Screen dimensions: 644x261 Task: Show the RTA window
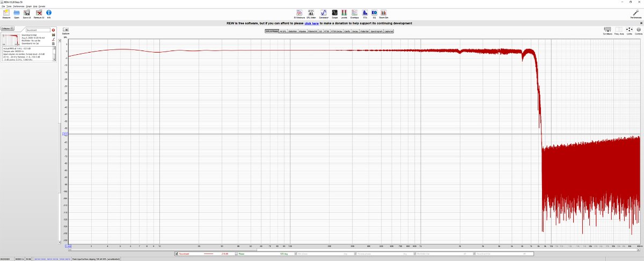coord(365,13)
